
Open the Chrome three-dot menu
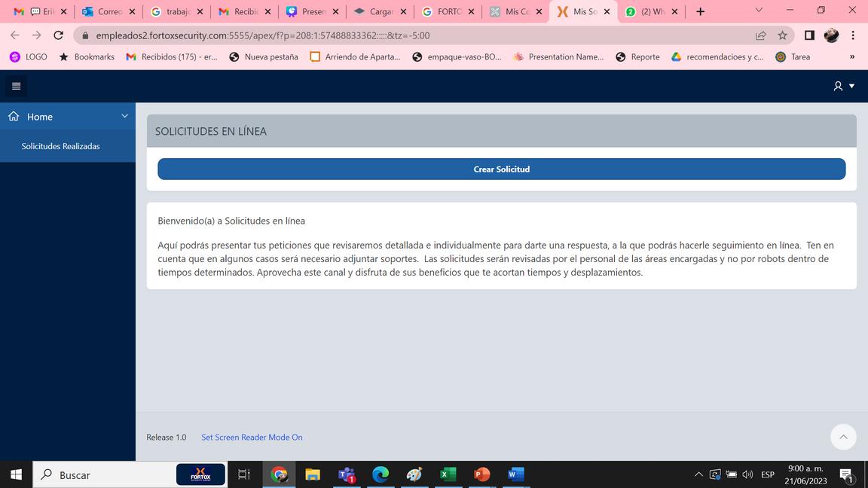[x=853, y=35]
